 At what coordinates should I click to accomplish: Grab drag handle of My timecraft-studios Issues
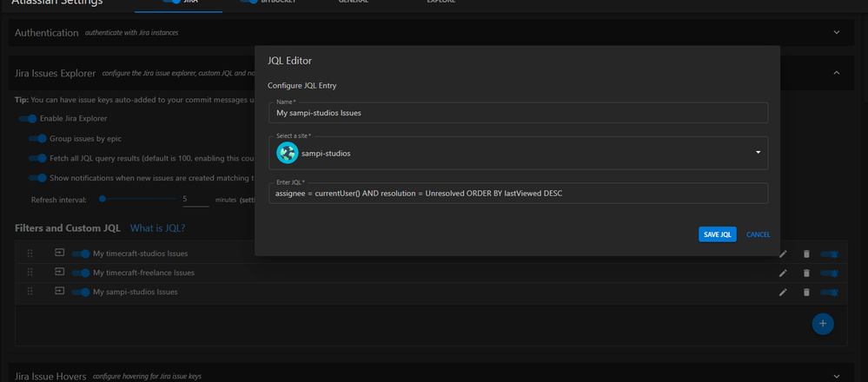pos(30,254)
